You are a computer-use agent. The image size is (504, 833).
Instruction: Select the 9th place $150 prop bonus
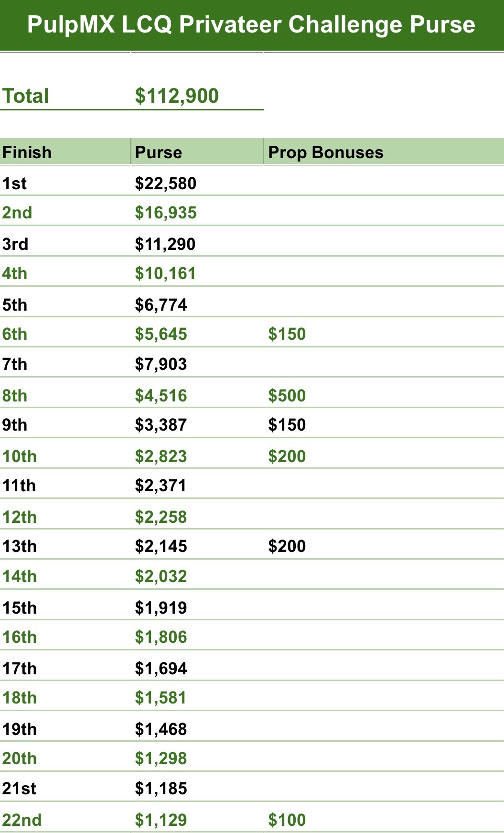click(x=287, y=425)
